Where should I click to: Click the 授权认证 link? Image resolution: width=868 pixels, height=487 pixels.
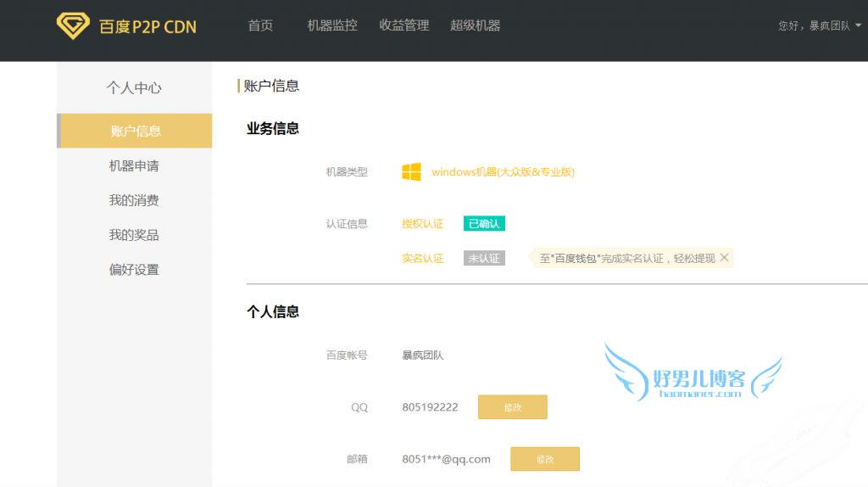tap(422, 224)
